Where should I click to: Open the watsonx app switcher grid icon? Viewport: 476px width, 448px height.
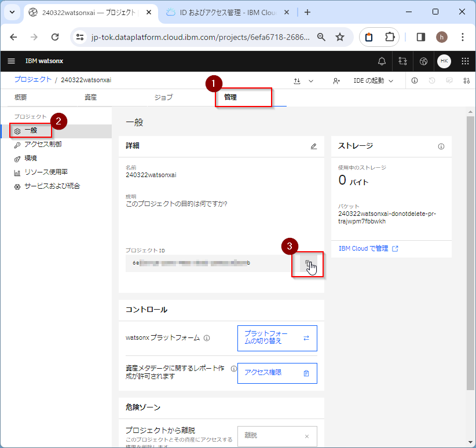(x=466, y=61)
